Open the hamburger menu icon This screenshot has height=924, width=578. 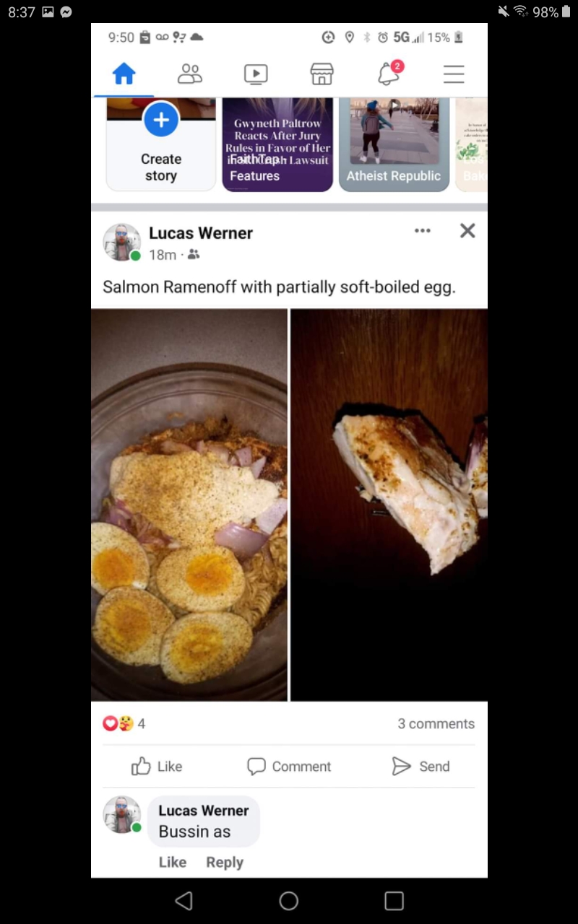454,74
